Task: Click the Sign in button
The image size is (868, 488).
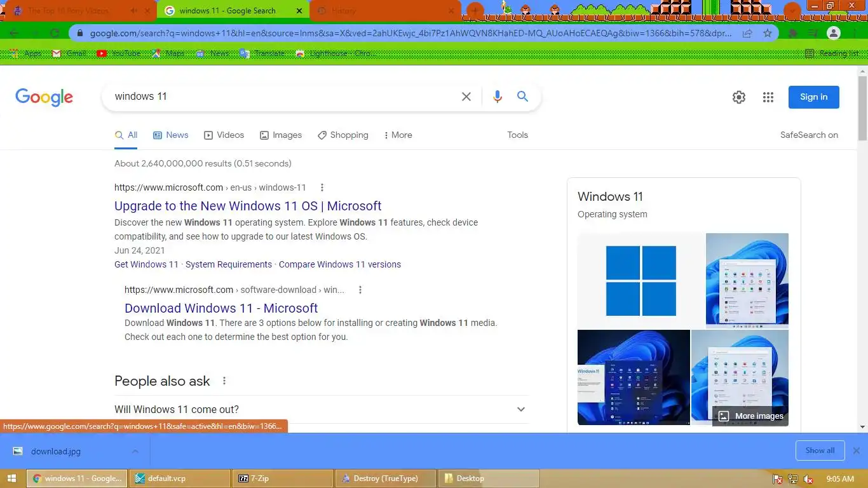Action: point(813,97)
